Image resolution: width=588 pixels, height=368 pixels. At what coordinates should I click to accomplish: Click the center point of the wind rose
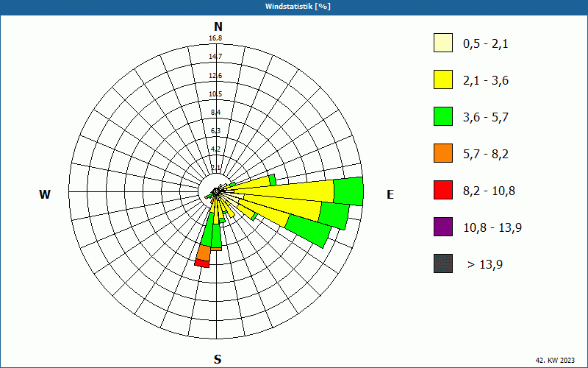tap(216, 191)
